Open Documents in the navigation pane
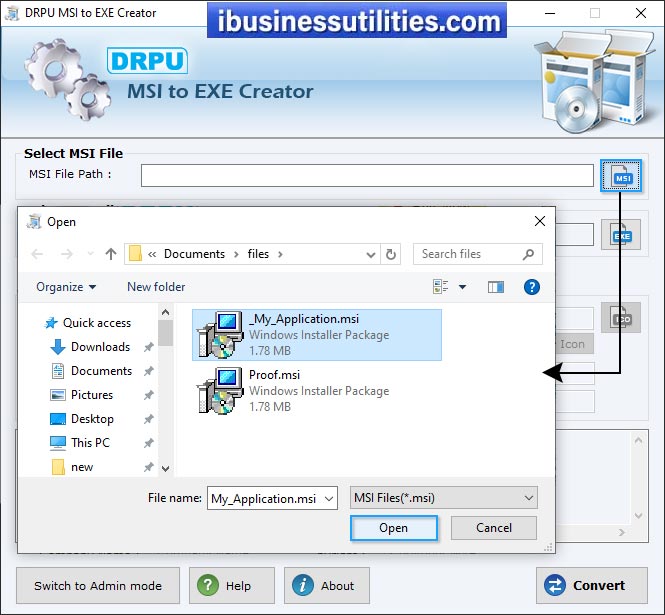 pos(91,371)
